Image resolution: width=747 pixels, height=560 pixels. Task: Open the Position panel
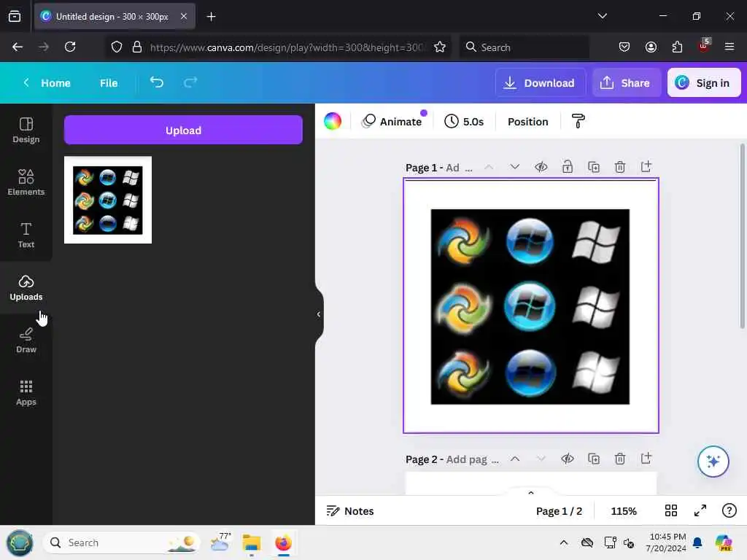point(528,121)
